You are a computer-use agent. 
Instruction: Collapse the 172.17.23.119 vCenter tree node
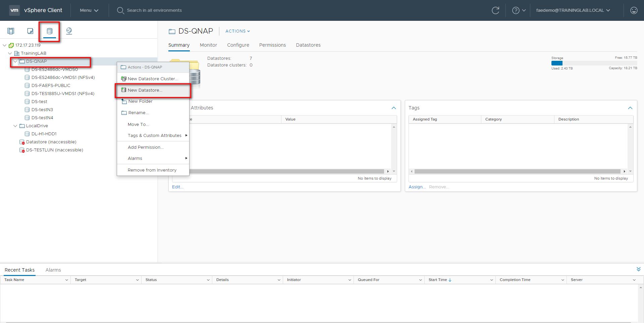pyautogui.click(x=4, y=45)
